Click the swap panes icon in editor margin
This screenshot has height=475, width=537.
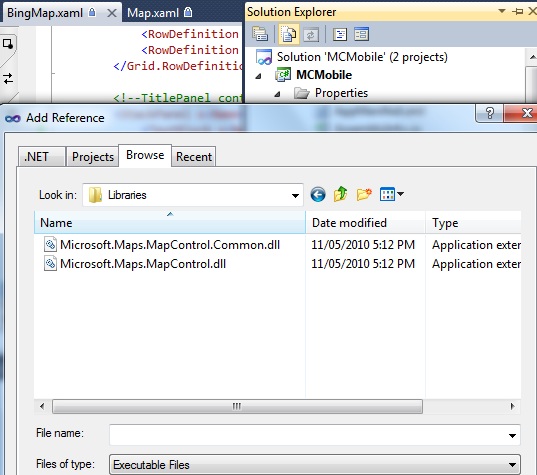click(x=8, y=78)
